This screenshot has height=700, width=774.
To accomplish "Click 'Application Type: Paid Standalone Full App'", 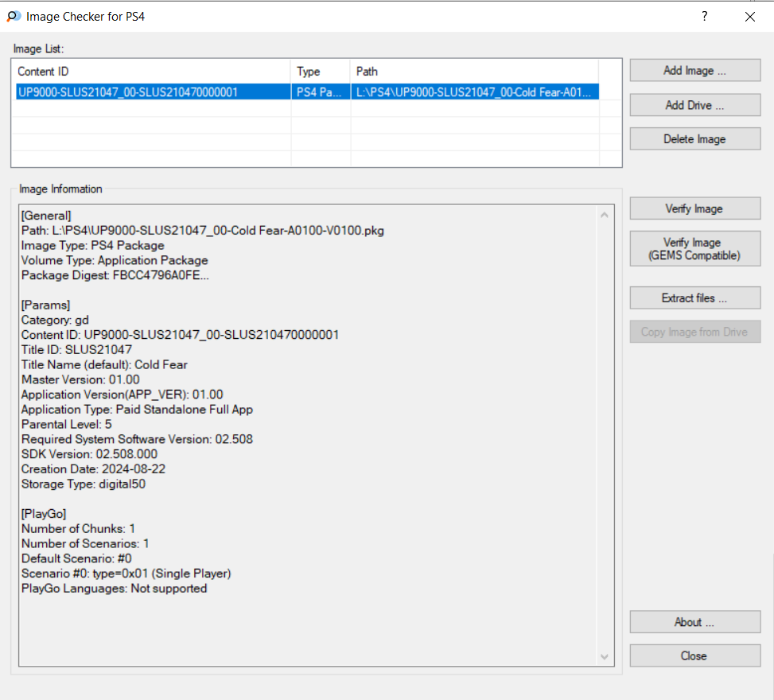I will [137, 409].
